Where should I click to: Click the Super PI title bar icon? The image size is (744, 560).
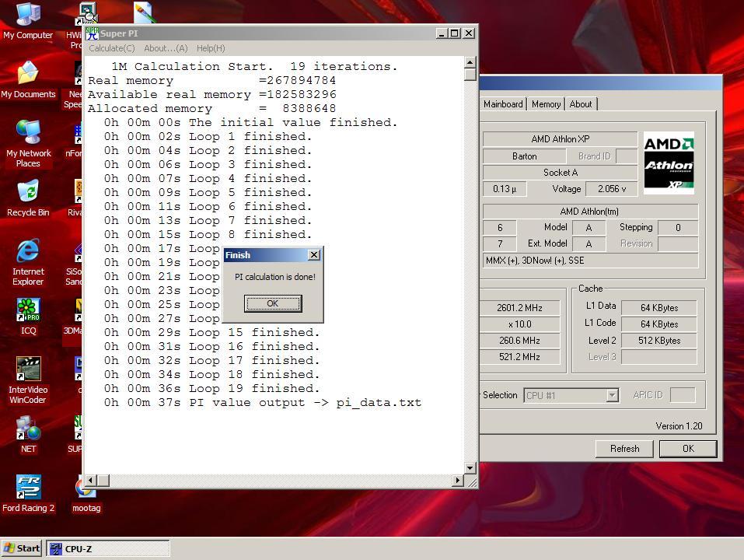point(92,33)
